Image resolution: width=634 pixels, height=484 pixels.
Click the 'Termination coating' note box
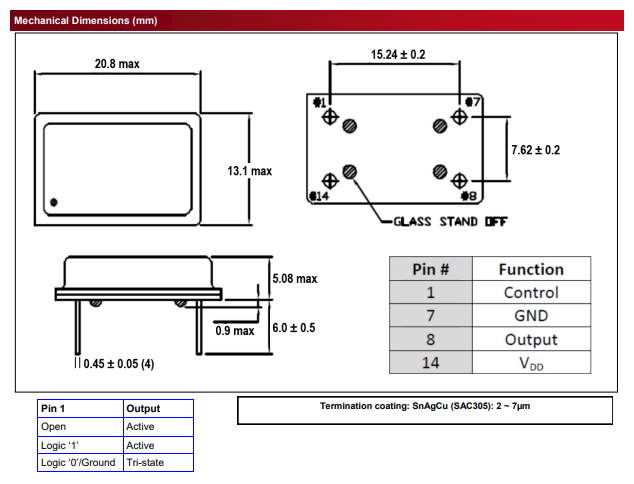point(426,410)
